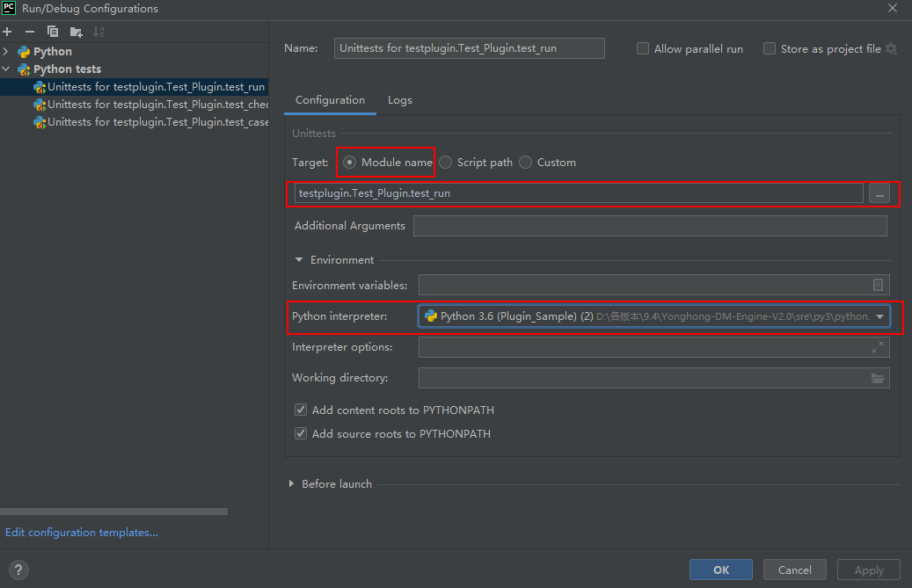Viewport: 912px width, 588px height.
Task: Click the Copy Configuration icon
Action: (53, 32)
